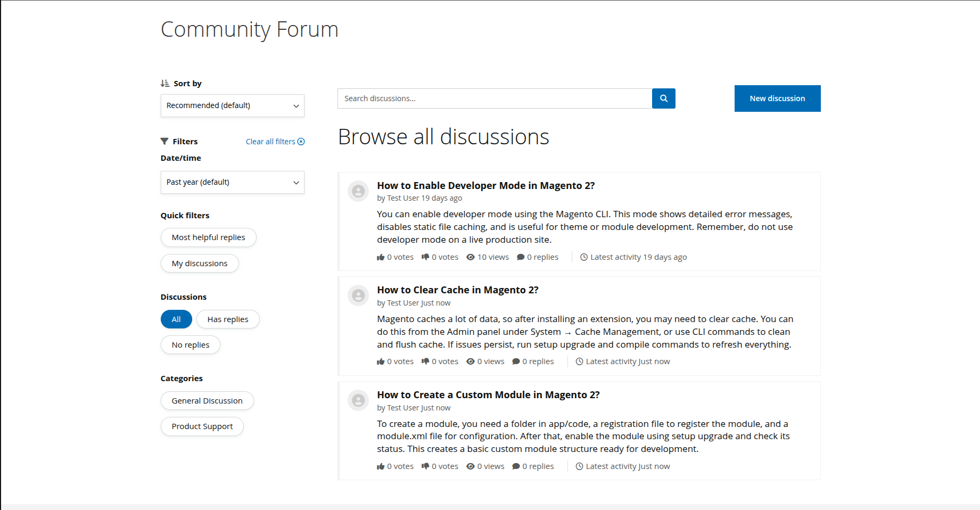Expand the Past year date/time dropdown
The width and height of the screenshot is (980, 510).
(x=233, y=182)
